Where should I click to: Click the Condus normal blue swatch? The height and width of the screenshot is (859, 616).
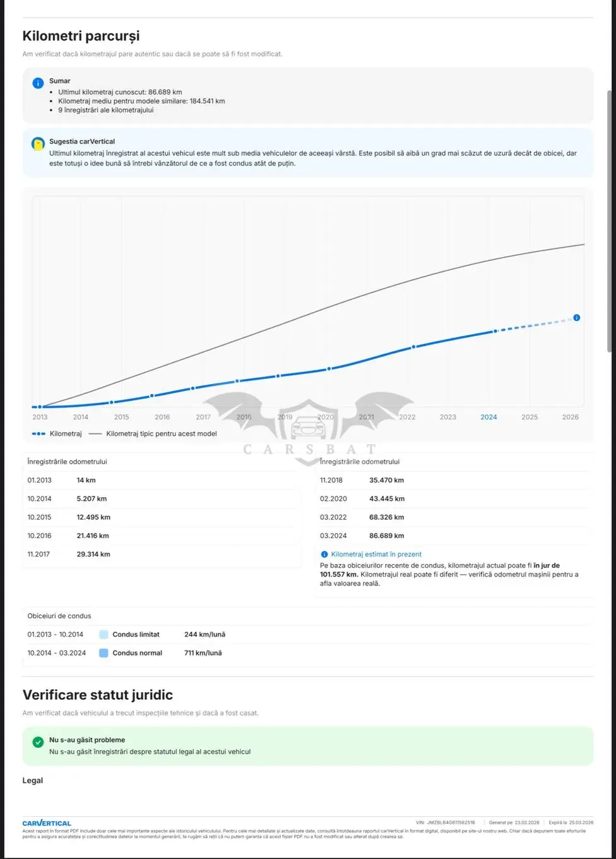(104, 653)
